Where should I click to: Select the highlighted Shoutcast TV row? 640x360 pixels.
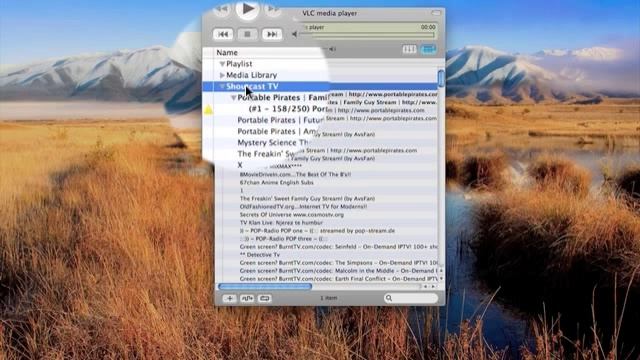pyautogui.click(x=320, y=86)
